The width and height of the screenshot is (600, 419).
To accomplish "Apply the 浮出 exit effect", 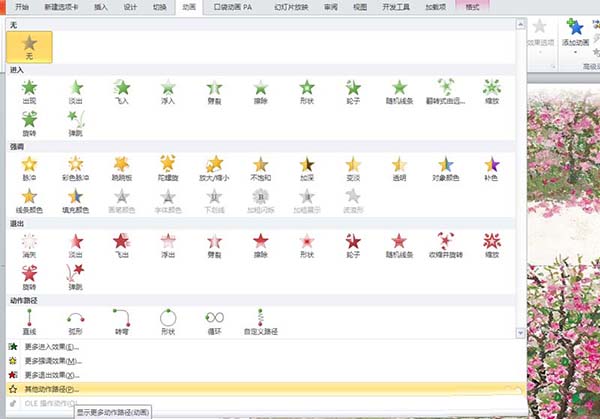I will pos(168,245).
